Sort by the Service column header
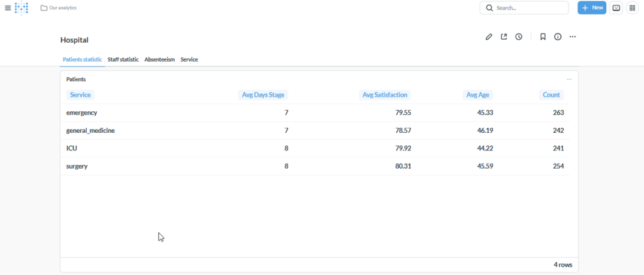The width and height of the screenshot is (644, 275). click(80, 95)
